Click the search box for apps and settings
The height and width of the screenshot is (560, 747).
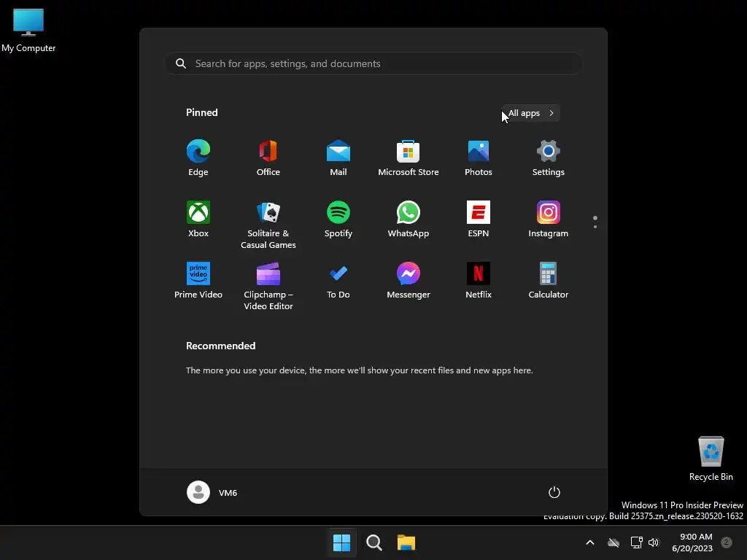pos(373,63)
